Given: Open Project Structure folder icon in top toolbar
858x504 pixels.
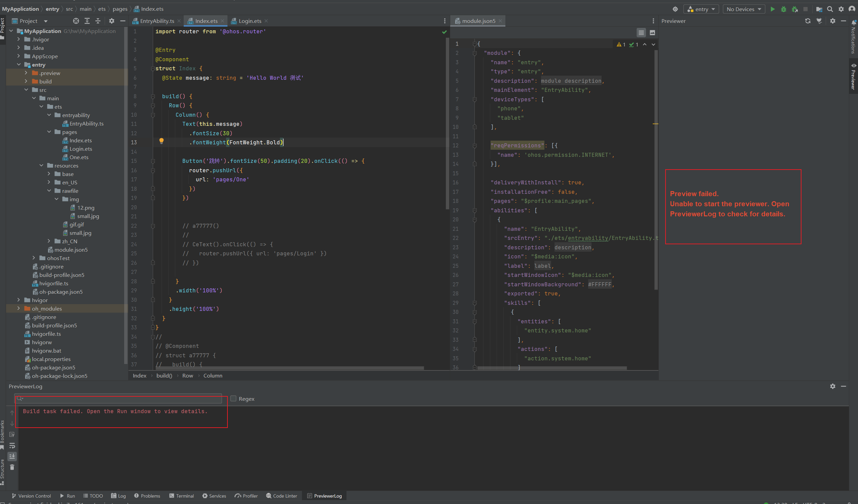Looking at the screenshot, I should tap(819, 9).
